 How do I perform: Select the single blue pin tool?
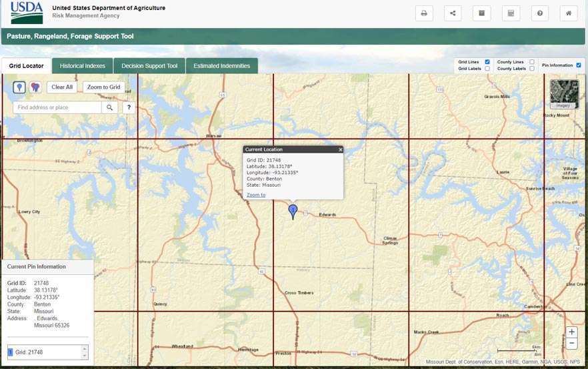pos(19,87)
